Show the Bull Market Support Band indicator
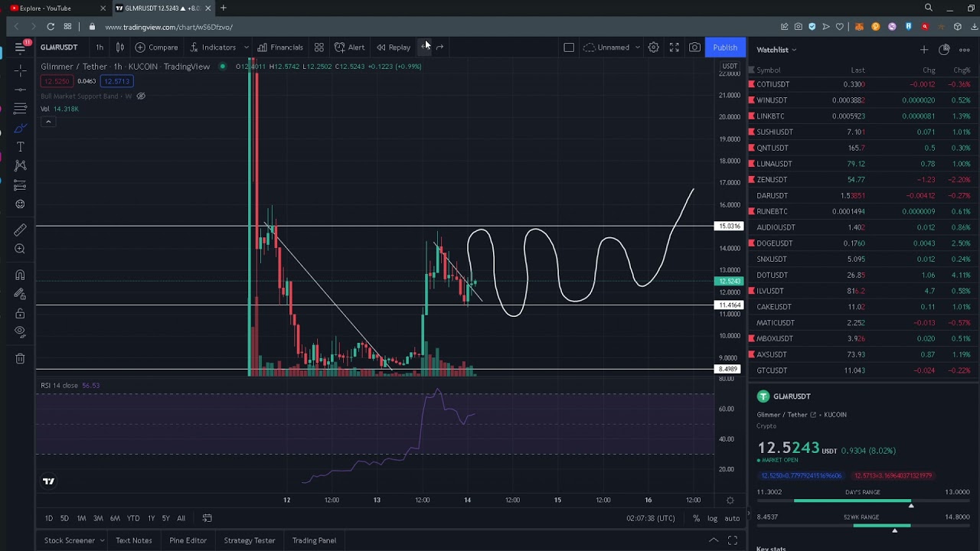The width and height of the screenshot is (980, 551). click(x=141, y=96)
